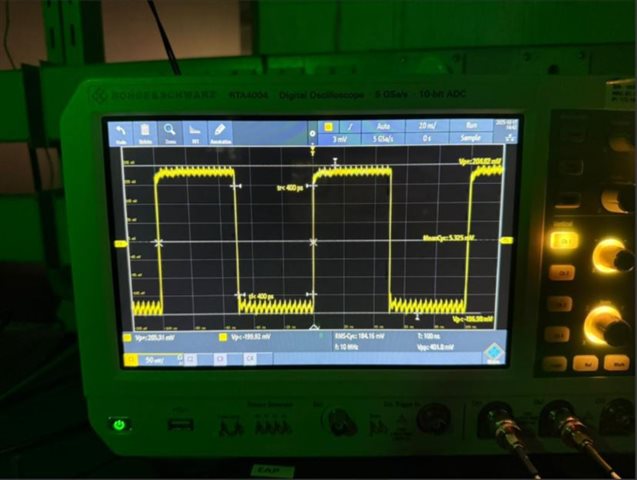Open the 3 mV trigger level field
The image size is (637, 480).
pos(339,139)
